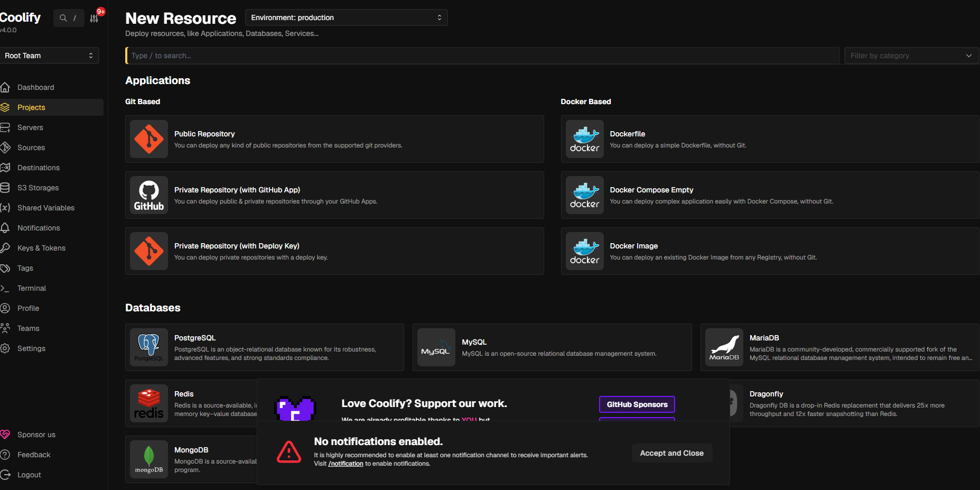Click the Notifications bell icon

(x=5, y=228)
